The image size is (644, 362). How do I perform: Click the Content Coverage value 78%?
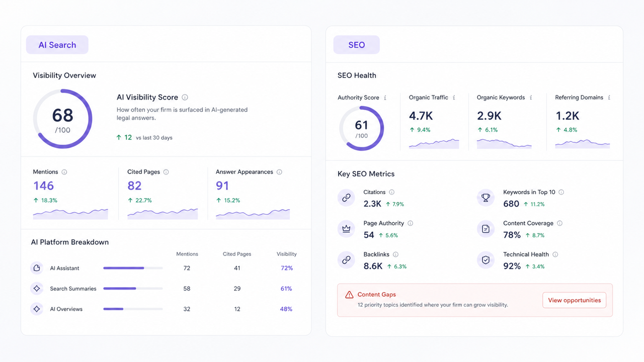coord(512,235)
